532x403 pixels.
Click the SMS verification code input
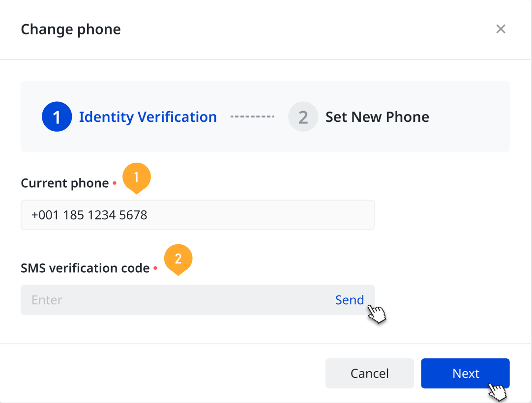(198, 300)
